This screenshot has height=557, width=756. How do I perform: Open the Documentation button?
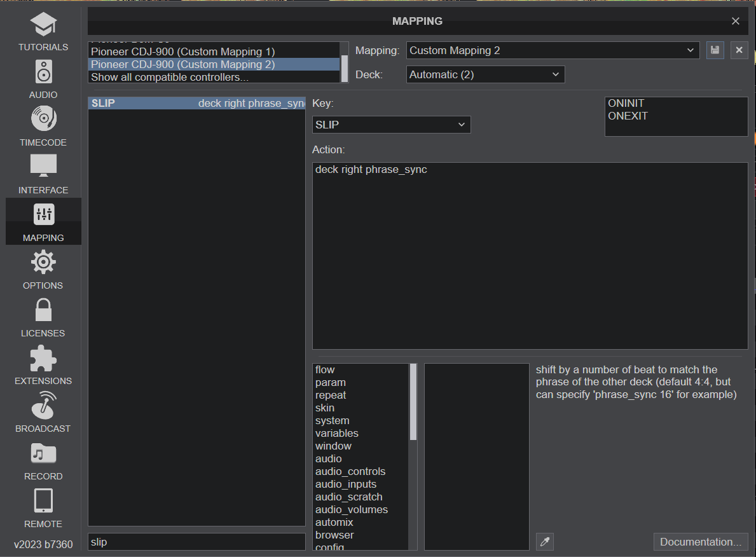tap(701, 542)
